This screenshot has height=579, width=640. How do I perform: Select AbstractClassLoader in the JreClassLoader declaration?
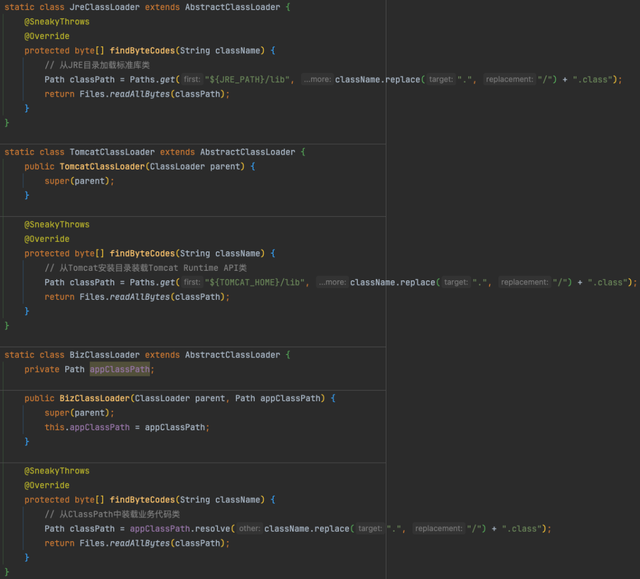233,7
